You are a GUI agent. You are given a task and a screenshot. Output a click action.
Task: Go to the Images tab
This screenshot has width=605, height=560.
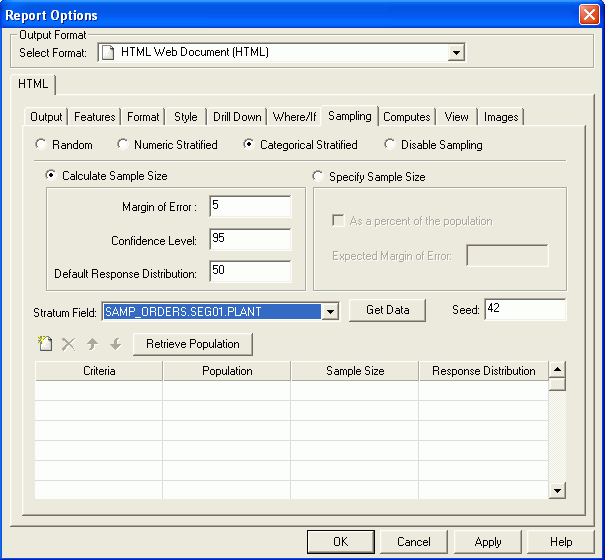501,117
